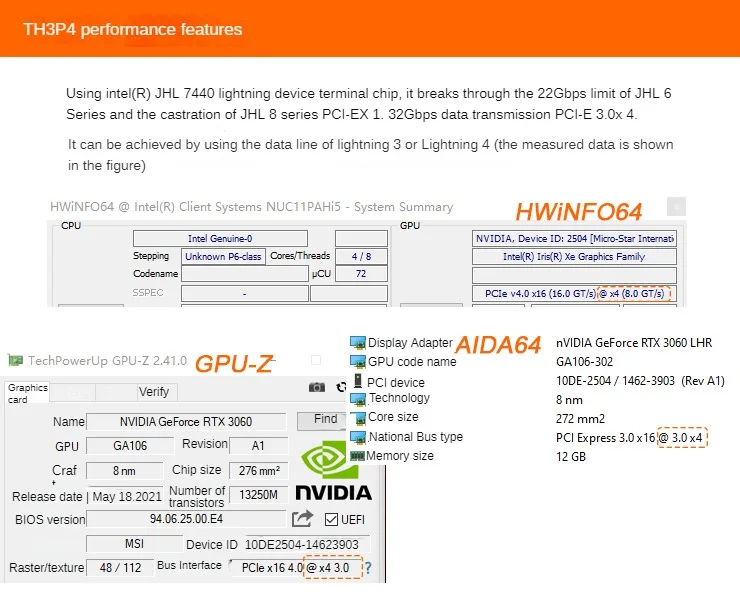Click the GPU code name row icon

358,362
